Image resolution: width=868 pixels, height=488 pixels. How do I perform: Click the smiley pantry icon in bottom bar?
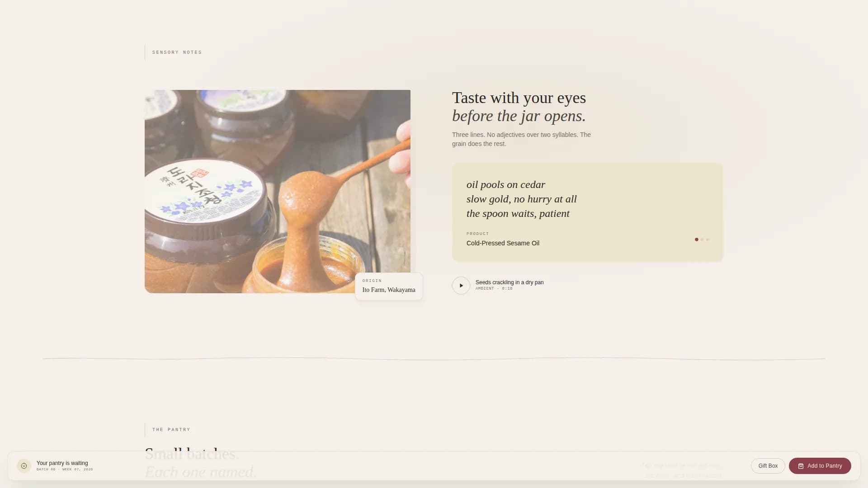click(24, 466)
